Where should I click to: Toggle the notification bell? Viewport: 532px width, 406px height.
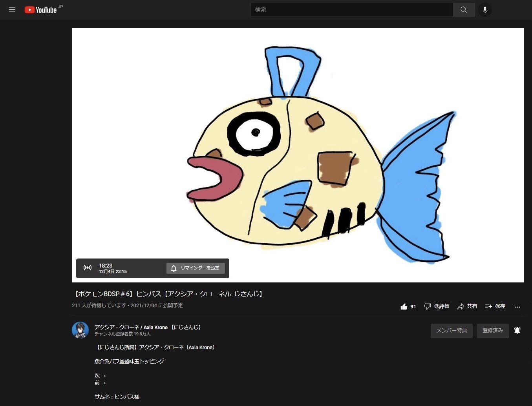[x=517, y=331]
